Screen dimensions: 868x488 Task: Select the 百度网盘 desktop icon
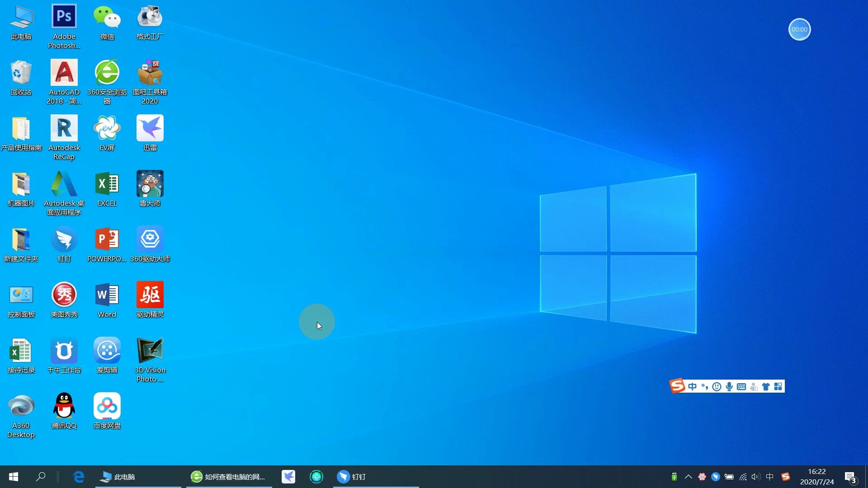click(107, 412)
